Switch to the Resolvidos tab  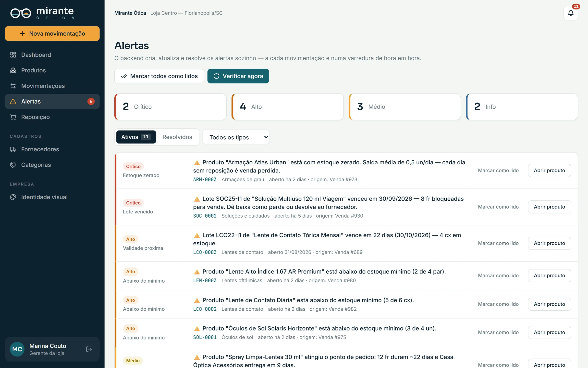pyautogui.click(x=177, y=137)
